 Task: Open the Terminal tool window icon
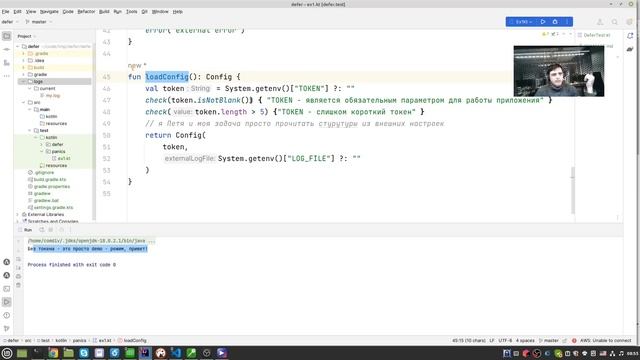tap(7, 289)
